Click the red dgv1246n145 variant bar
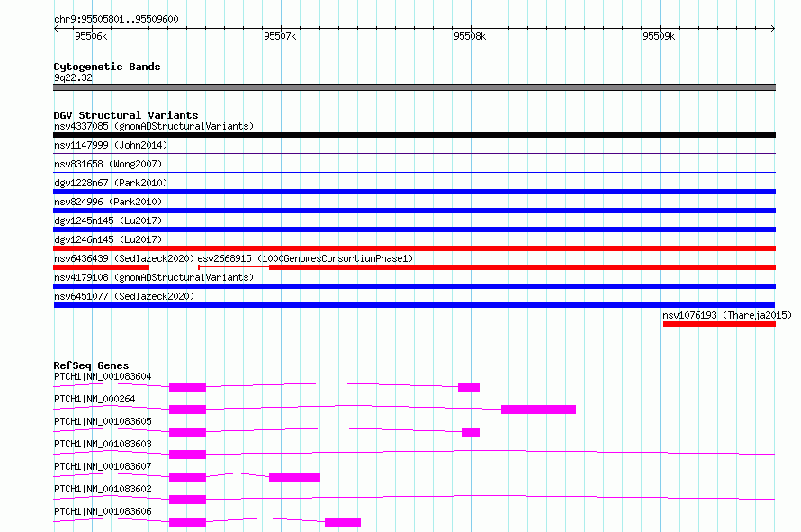 (x=414, y=248)
